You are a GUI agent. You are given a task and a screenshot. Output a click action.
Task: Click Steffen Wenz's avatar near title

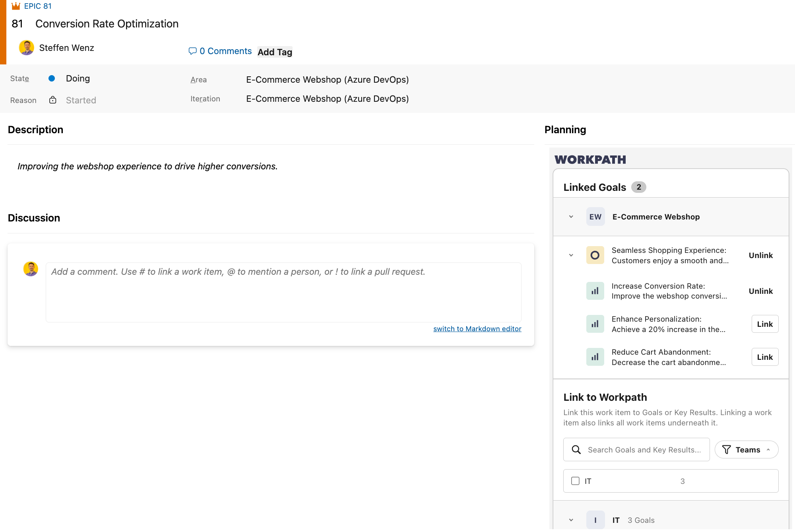click(x=27, y=48)
